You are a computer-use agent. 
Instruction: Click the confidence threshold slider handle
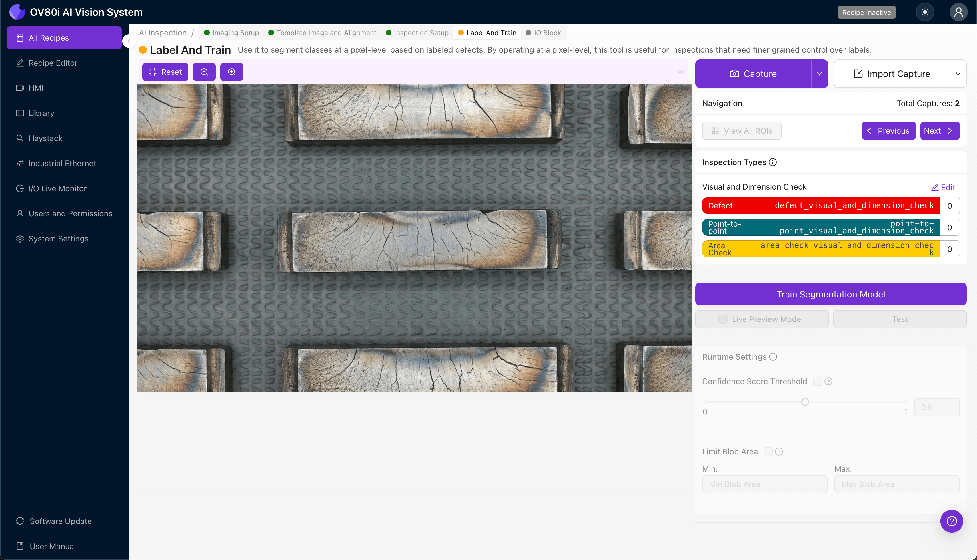[x=805, y=402]
